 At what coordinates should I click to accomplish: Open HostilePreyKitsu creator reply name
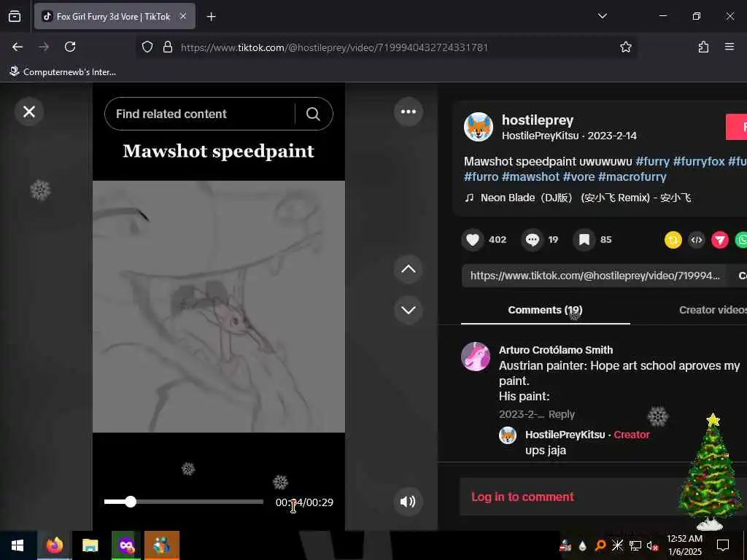(565, 435)
